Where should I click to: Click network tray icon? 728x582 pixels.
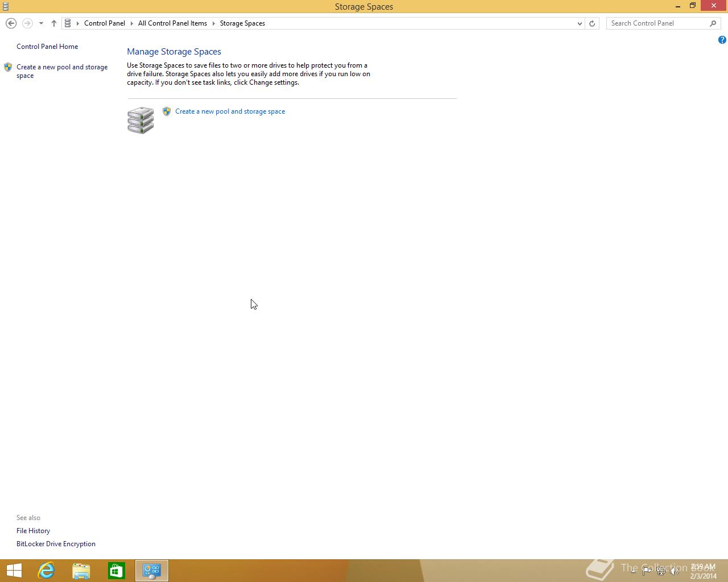661,571
